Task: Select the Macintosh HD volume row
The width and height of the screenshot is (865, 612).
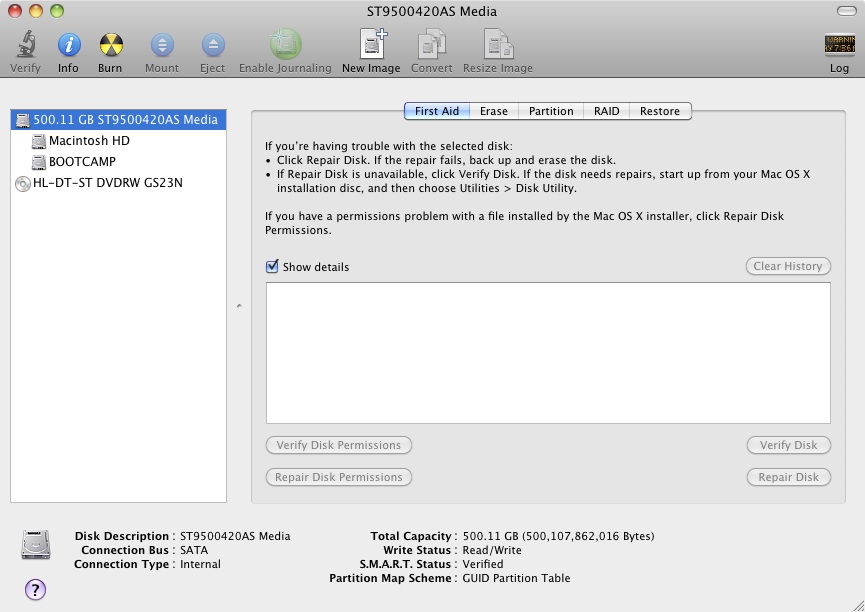Action: point(118,141)
